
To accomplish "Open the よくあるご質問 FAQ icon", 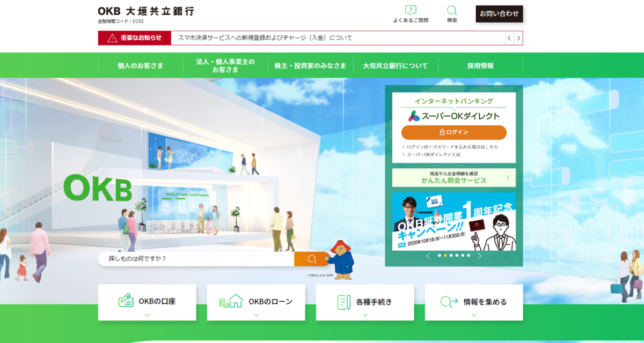I will tap(411, 10).
